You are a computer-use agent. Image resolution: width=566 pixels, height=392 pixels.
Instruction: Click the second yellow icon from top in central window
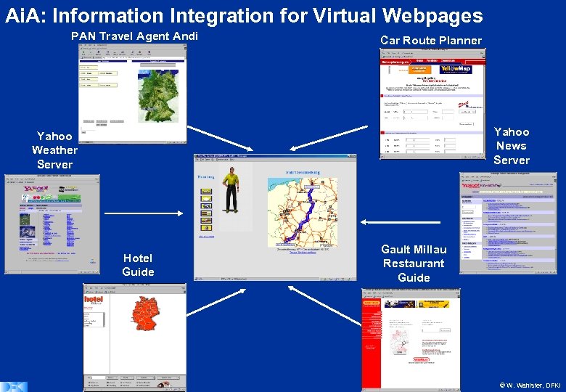206,199
